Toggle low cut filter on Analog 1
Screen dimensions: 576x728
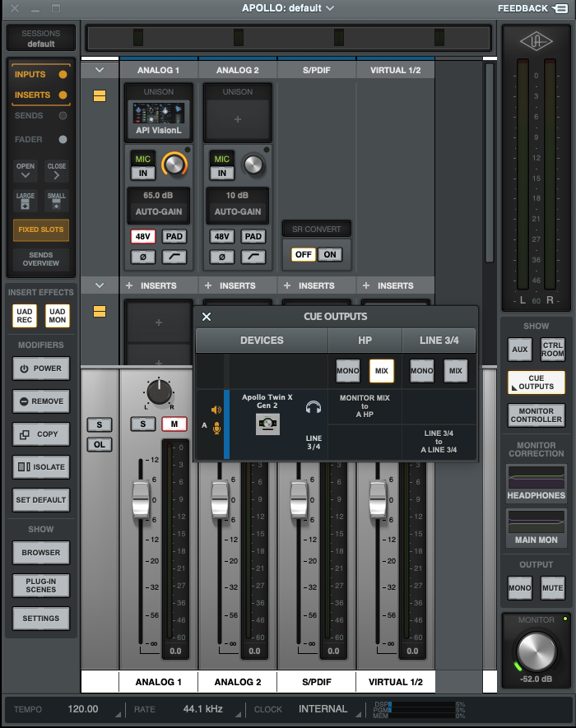174,257
